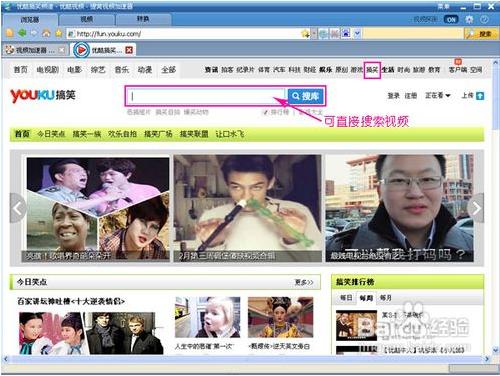Open 音乐 category in top navigation
The width and height of the screenshot is (500, 376).
click(122, 70)
